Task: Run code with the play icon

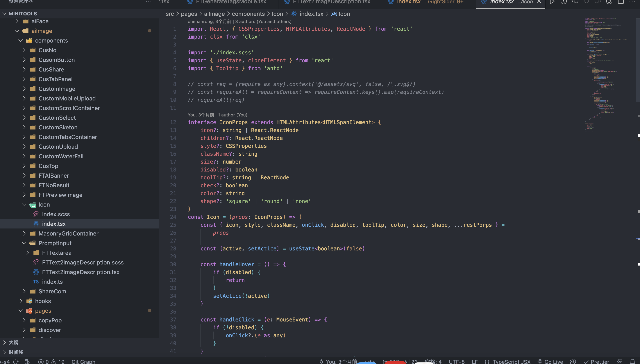Action: click(x=552, y=2)
